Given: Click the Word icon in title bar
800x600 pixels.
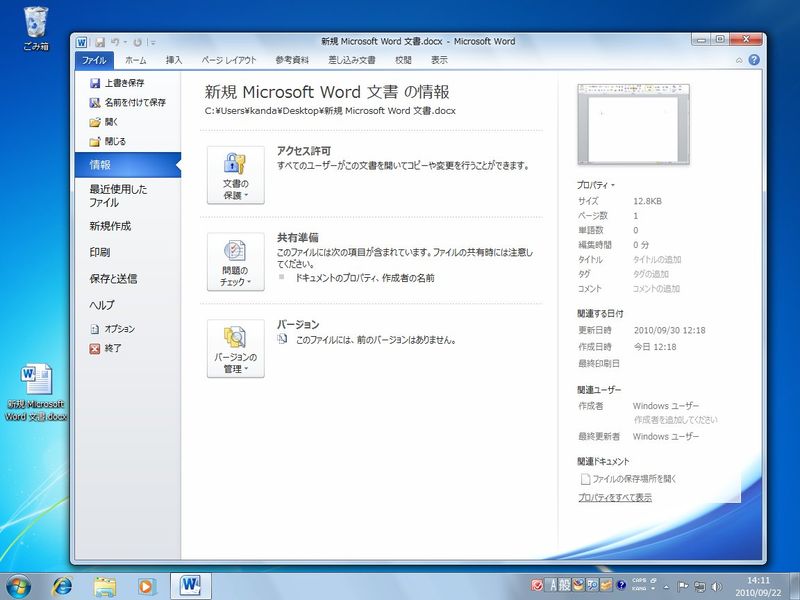Looking at the screenshot, I should (x=82, y=42).
